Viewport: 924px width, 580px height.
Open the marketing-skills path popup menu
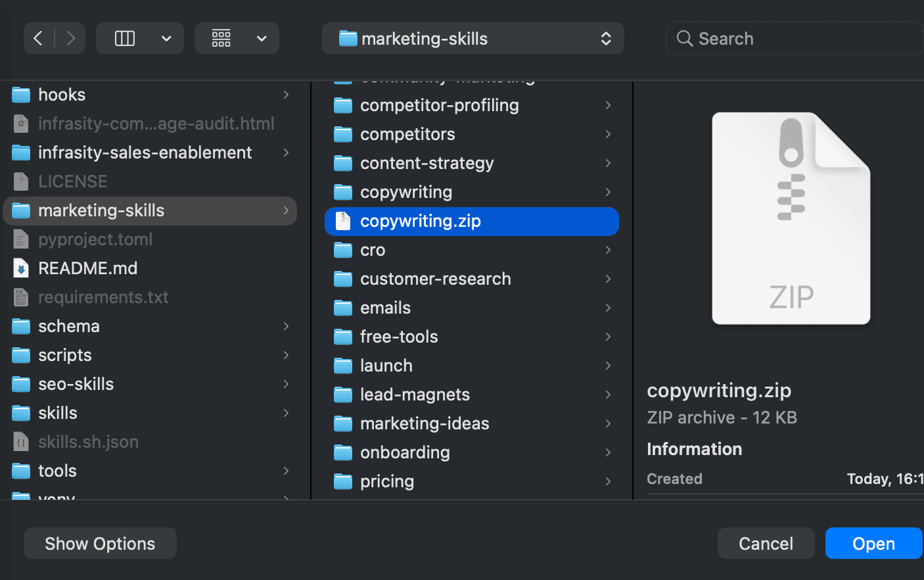pyautogui.click(x=473, y=38)
